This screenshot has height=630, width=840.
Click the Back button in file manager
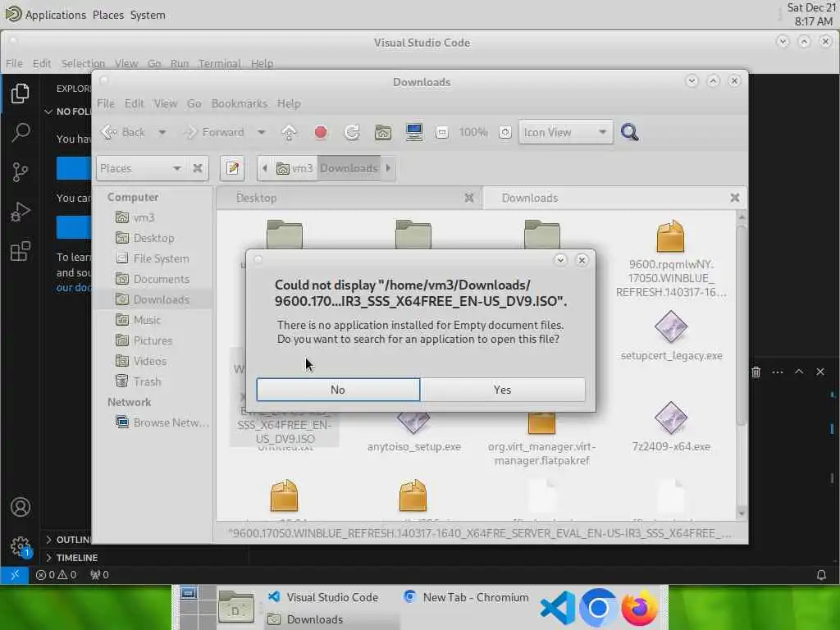point(124,132)
